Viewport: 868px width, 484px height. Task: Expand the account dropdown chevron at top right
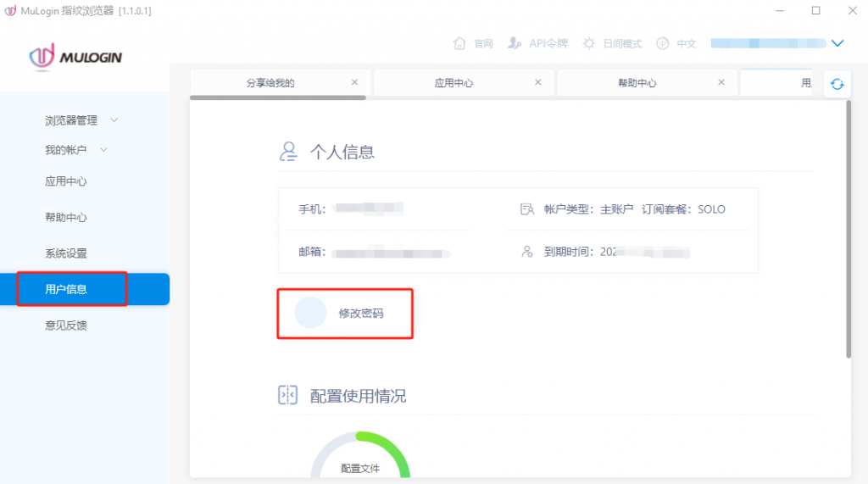click(x=837, y=43)
